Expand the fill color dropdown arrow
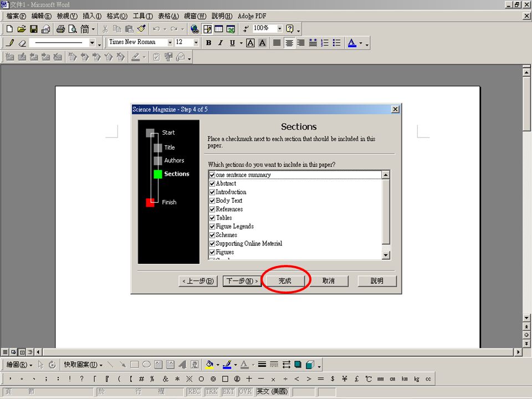Screen dimensions: 532x399 coord(218,365)
